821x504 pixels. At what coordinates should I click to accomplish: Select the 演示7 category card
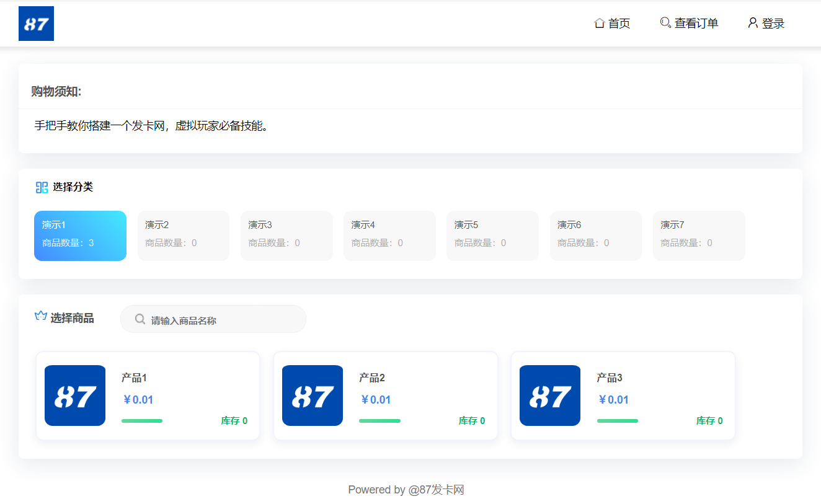coord(699,236)
